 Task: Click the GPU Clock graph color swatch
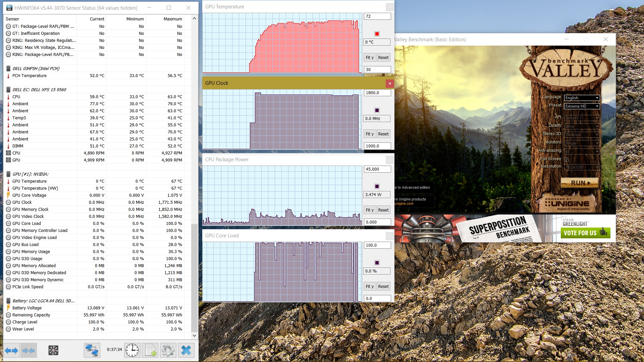point(377,110)
